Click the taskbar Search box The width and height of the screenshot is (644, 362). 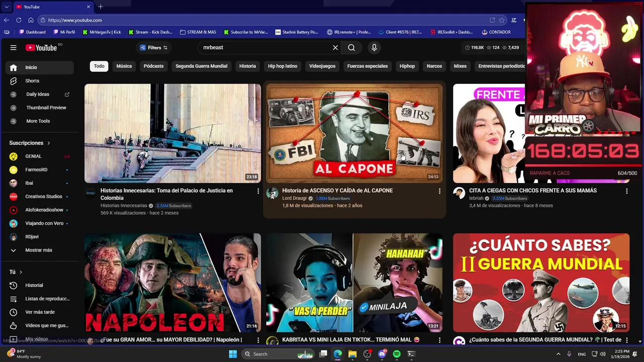278,354
